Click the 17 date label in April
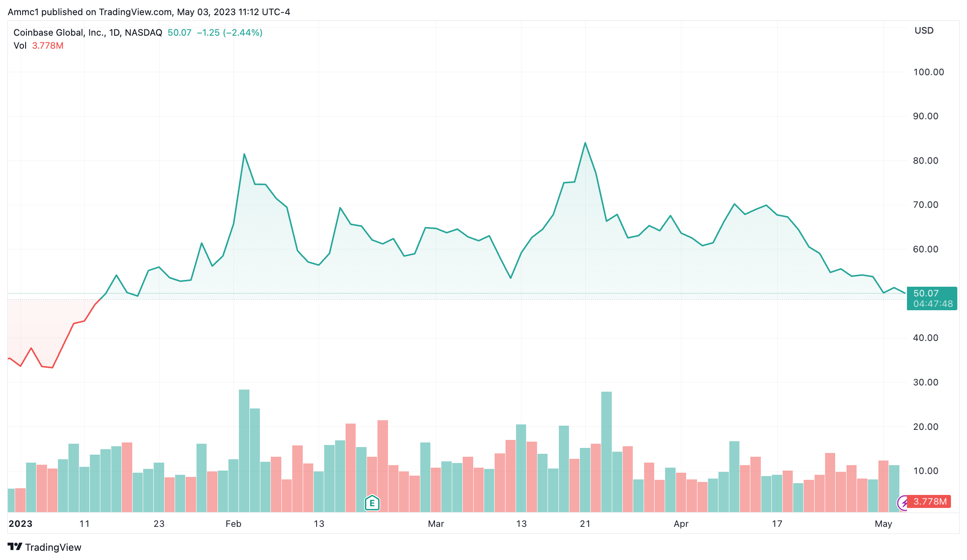This screenshot has width=967, height=560. [777, 523]
